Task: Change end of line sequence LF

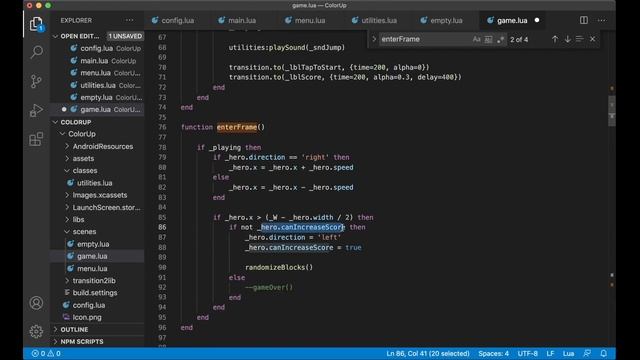Action: point(550,353)
